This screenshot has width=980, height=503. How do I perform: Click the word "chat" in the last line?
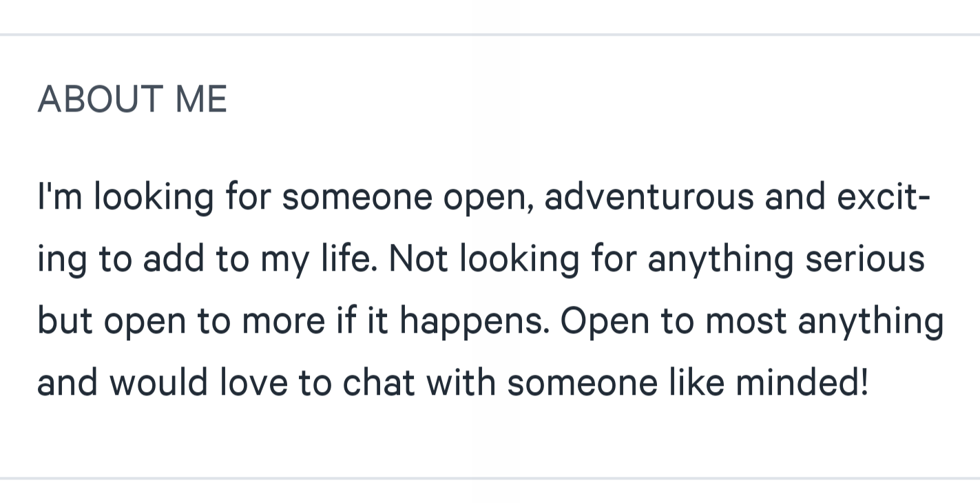(378, 383)
